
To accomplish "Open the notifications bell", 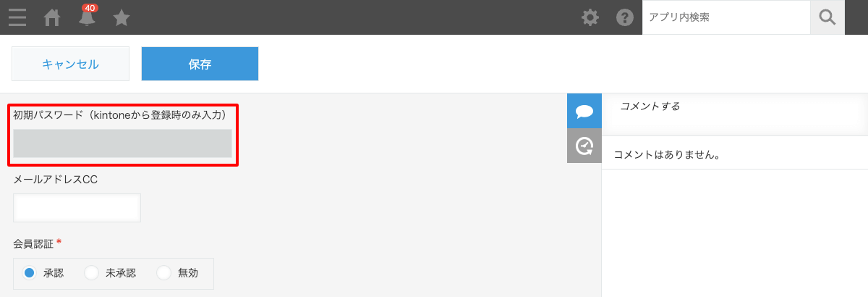I will [87, 16].
